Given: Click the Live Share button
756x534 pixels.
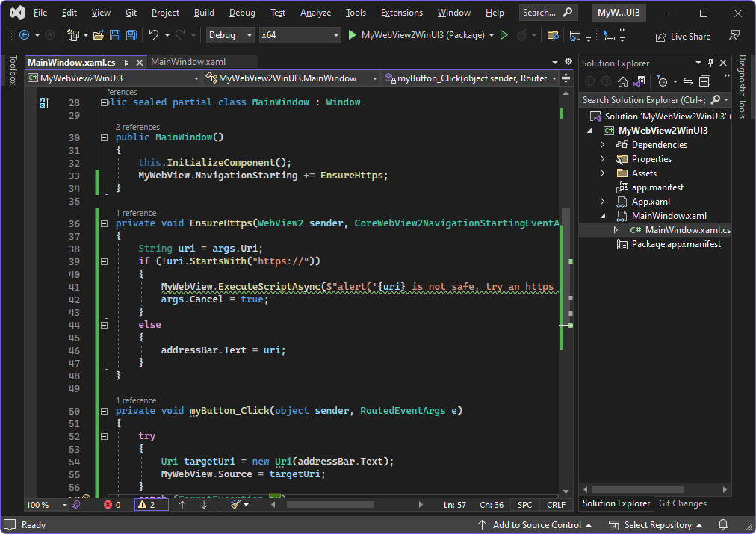Looking at the screenshot, I should pyautogui.click(x=683, y=37).
